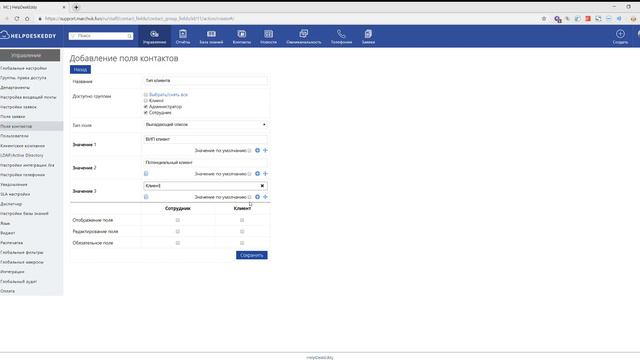Click the Значение 1 input field
The image size is (640, 360).
(x=205, y=139)
